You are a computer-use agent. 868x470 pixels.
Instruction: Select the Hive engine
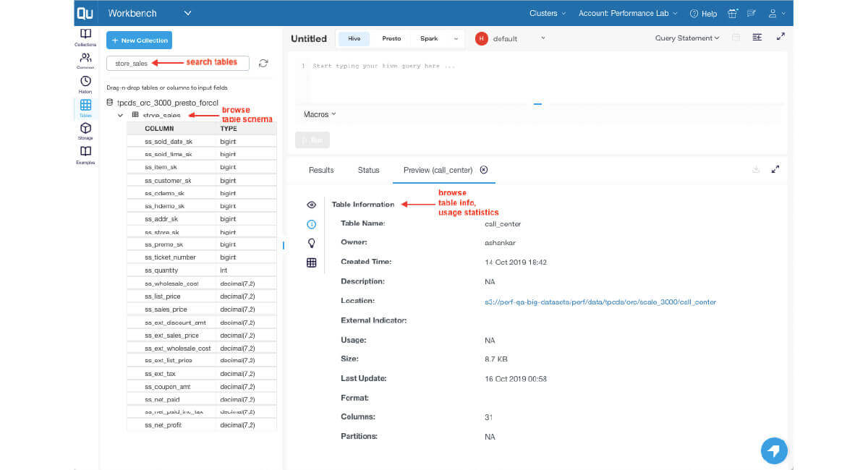click(354, 38)
